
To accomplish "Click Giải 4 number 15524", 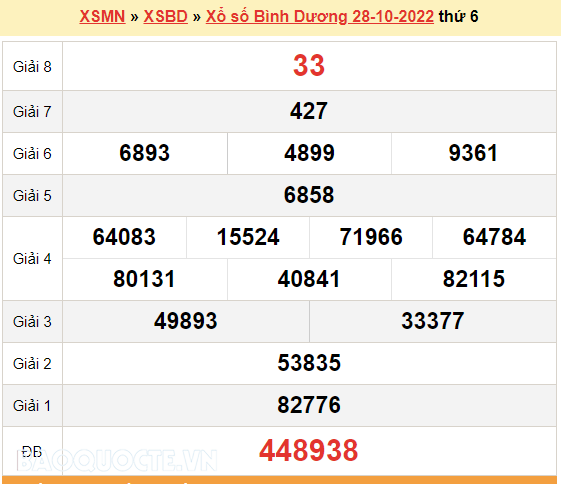I will click(x=248, y=237).
